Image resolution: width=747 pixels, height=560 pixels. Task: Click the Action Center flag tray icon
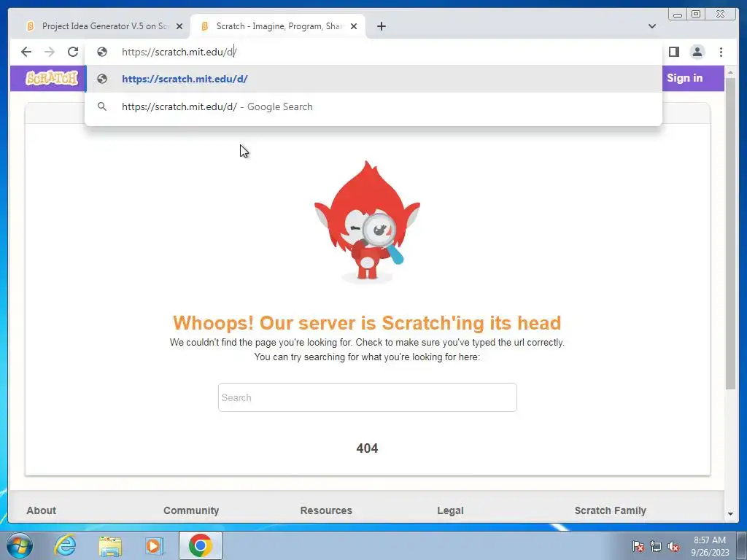[638, 546]
